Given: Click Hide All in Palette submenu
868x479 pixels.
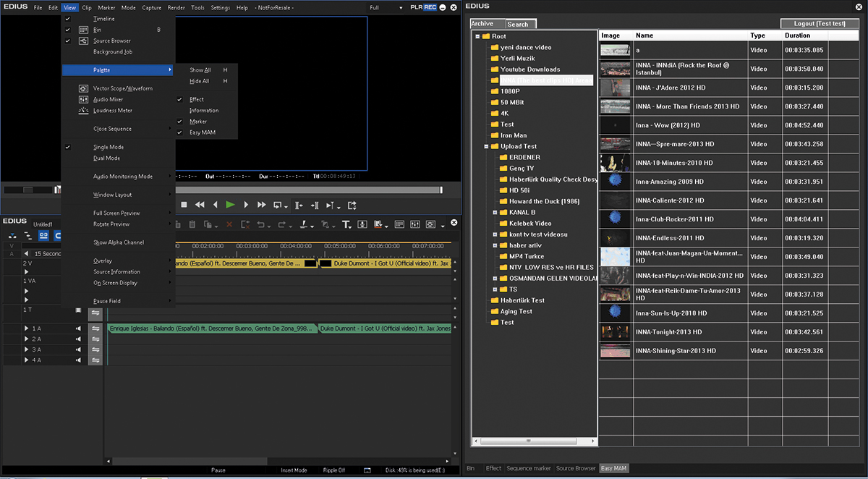Looking at the screenshot, I should coord(200,81).
